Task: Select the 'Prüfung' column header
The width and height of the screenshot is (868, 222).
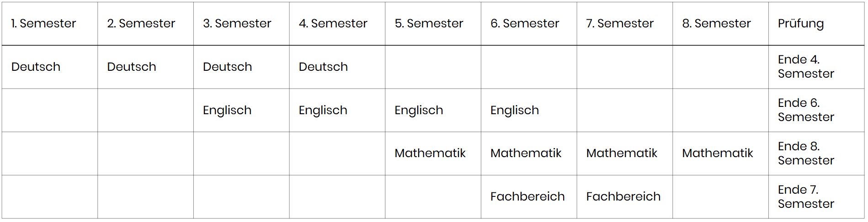Action: click(801, 23)
